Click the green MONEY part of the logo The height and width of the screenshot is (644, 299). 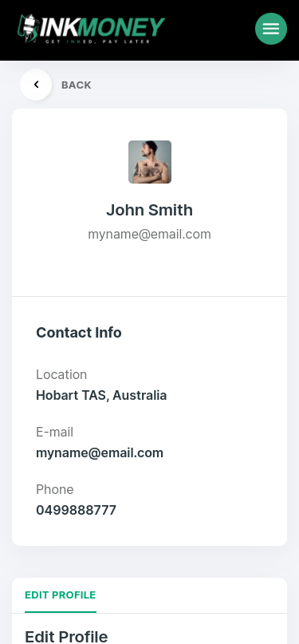point(121,27)
